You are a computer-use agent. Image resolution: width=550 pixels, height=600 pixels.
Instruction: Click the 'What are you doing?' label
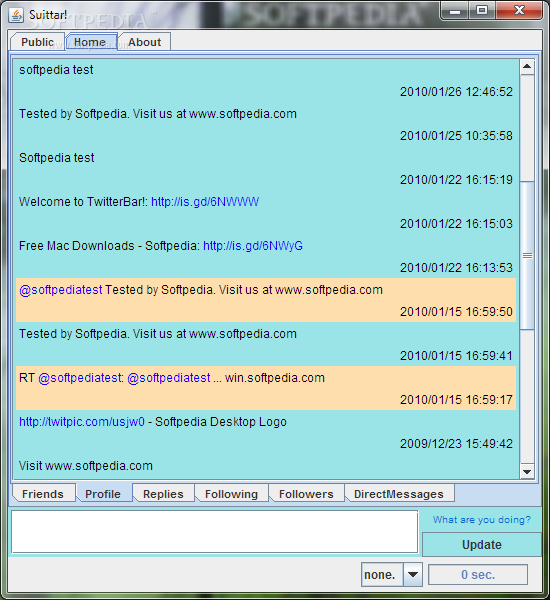coord(482,520)
